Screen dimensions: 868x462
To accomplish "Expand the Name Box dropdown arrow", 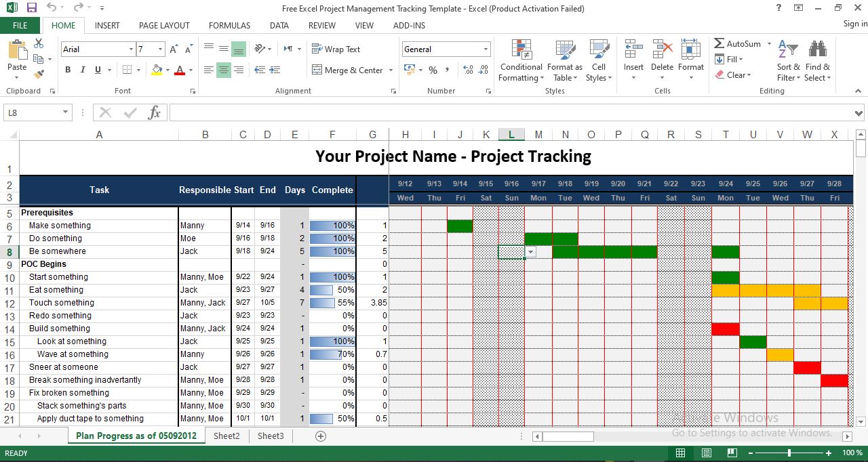I will [66, 112].
